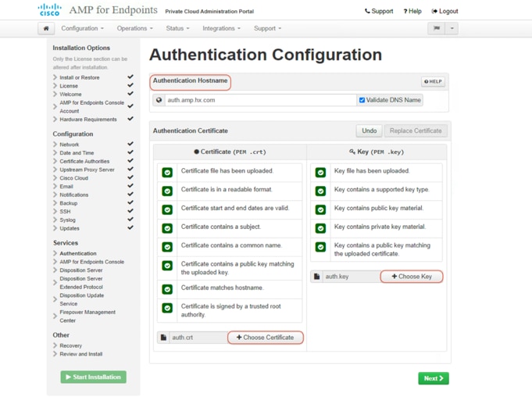Click the checkmark icon next to Network
532x411 pixels.
(x=130, y=144)
